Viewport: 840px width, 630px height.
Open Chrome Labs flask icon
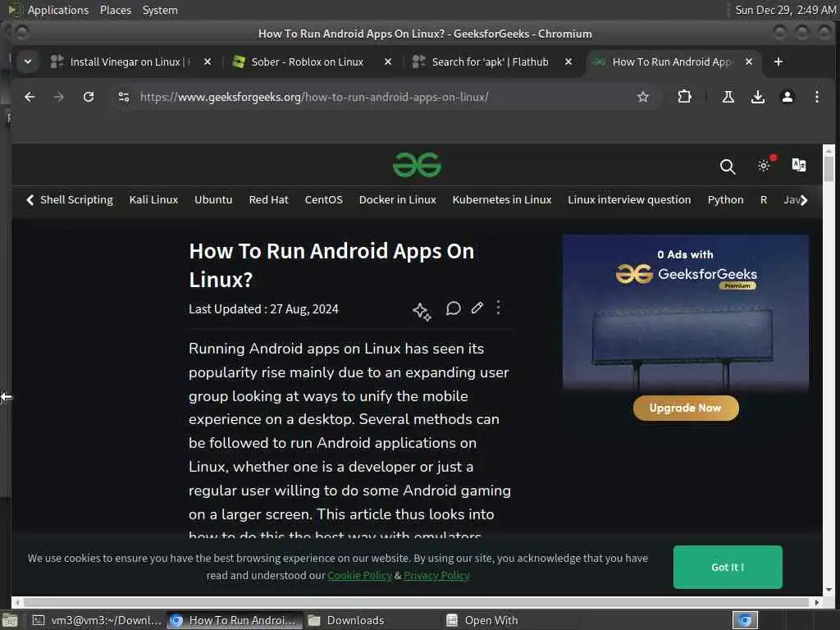coord(728,97)
